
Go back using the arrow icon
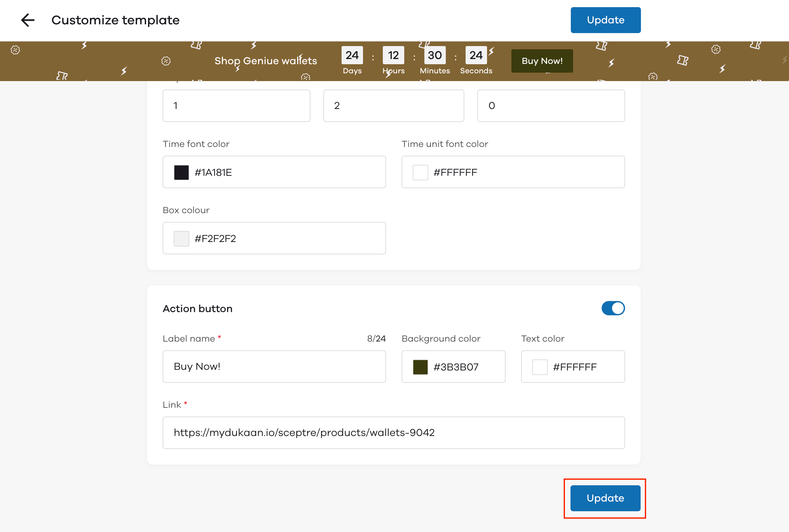[x=28, y=20]
